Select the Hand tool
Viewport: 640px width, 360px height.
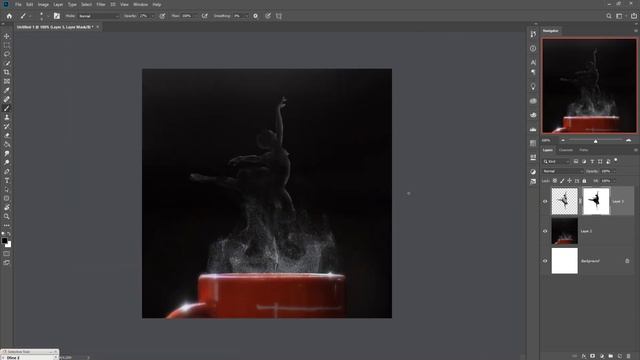pos(7,207)
